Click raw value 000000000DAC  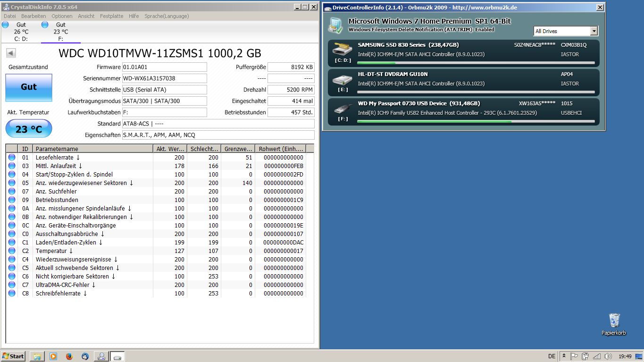284,242
